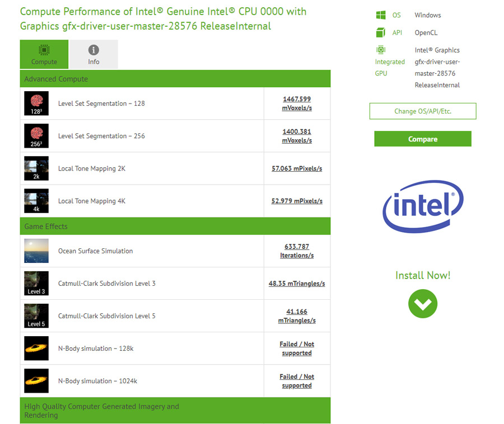Click Failed / Not supported for N-Body 128k
The image size is (504, 424).
[297, 348]
